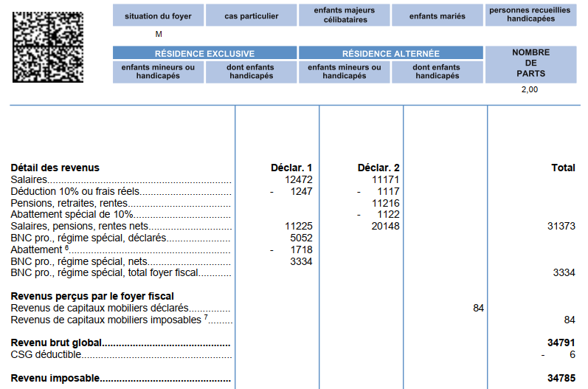Select the parts value 2,00
This screenshot has width=588, height=389.
point(530,89)
